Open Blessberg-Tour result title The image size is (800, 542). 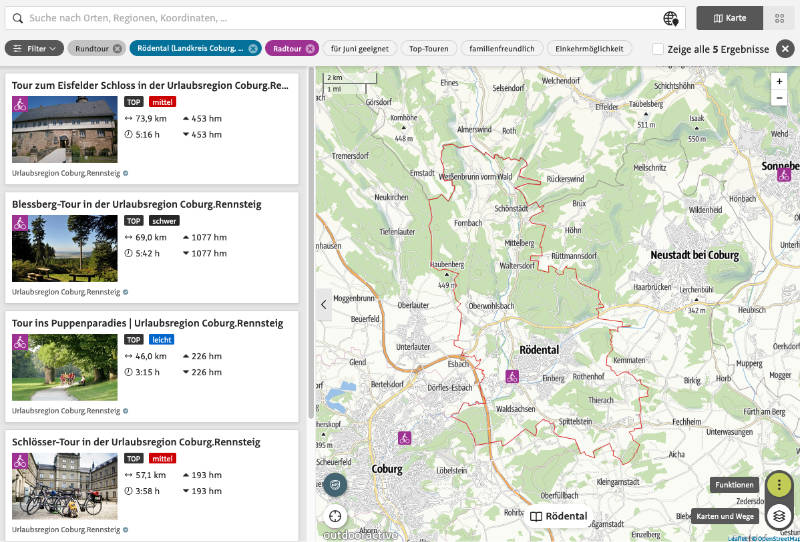137,204
